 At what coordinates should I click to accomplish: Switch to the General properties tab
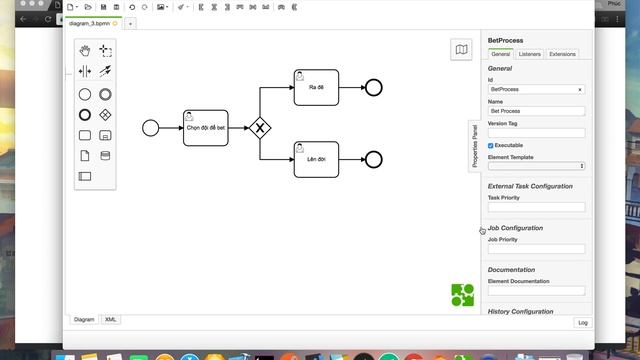click(500, 54)
